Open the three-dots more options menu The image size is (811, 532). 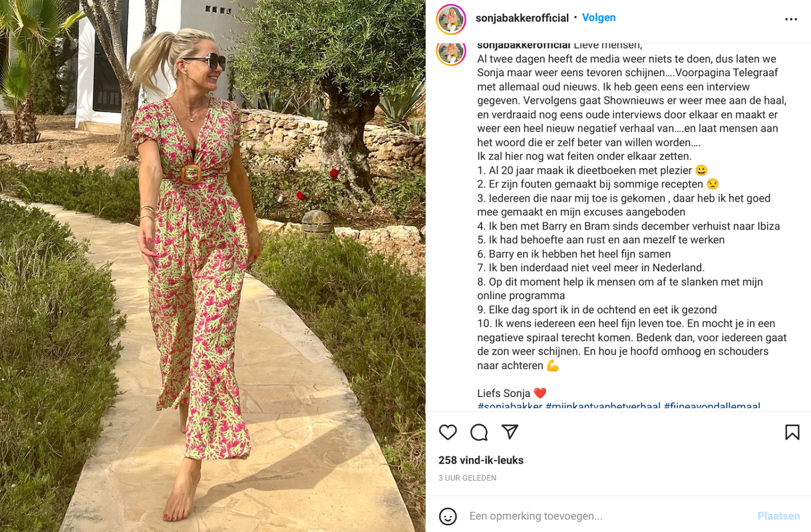[x=791, y=19]
